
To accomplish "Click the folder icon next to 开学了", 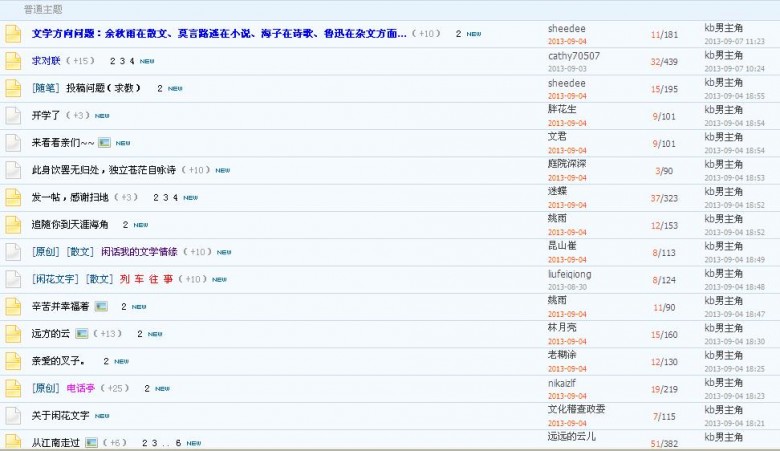I will (13, 116).
